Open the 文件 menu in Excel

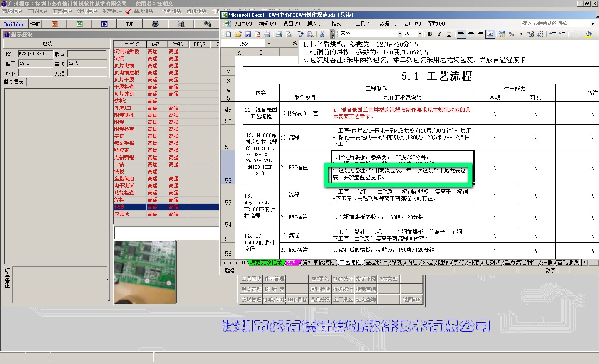tap(243, 24)
